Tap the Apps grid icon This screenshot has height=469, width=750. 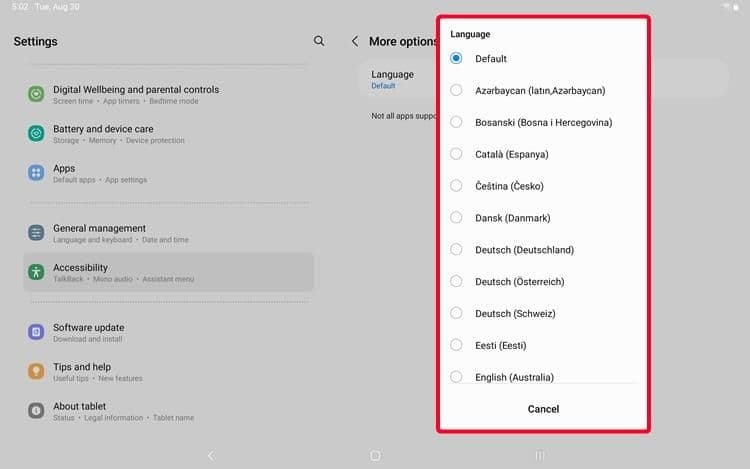(x=36, y=173)
